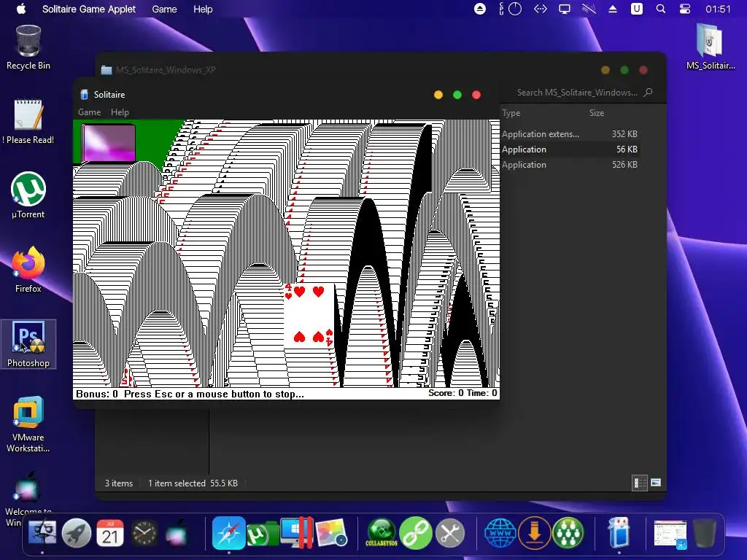
Task: Click the search magnifier in explorer window
Action: pos(648,93)
